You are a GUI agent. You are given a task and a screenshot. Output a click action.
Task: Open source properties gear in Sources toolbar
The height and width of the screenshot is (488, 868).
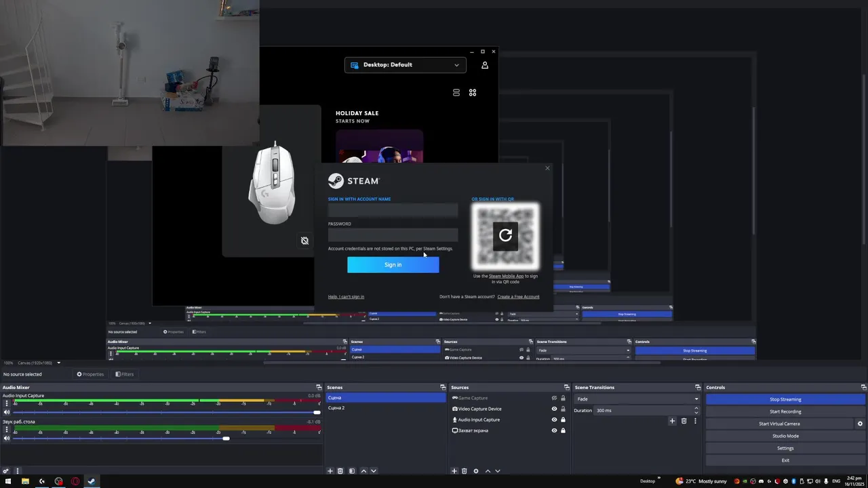(x=475, y=471)
